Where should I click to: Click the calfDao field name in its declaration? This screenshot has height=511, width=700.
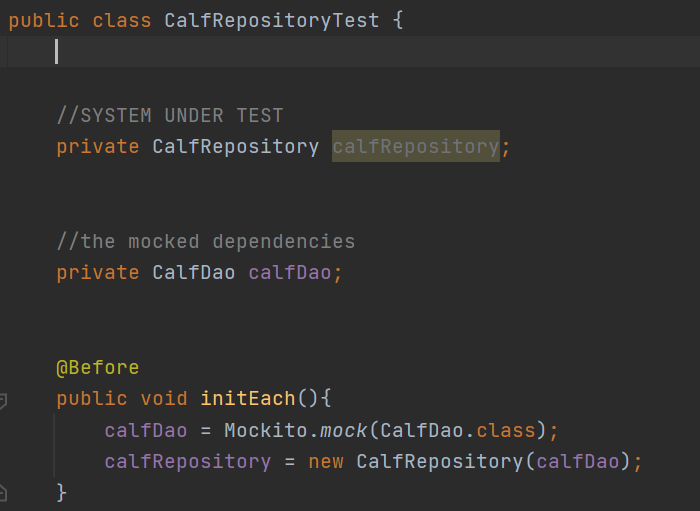[290, 272]
